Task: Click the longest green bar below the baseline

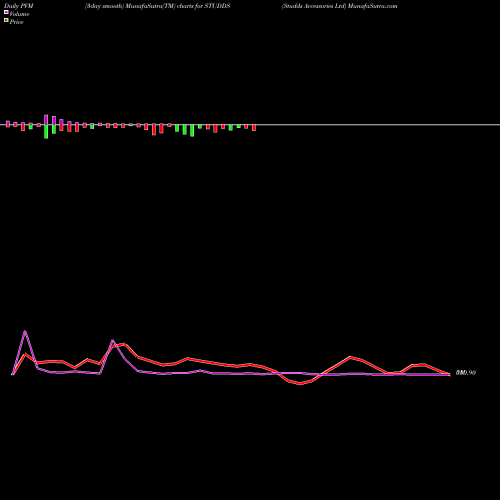Action: click(46, 132)
